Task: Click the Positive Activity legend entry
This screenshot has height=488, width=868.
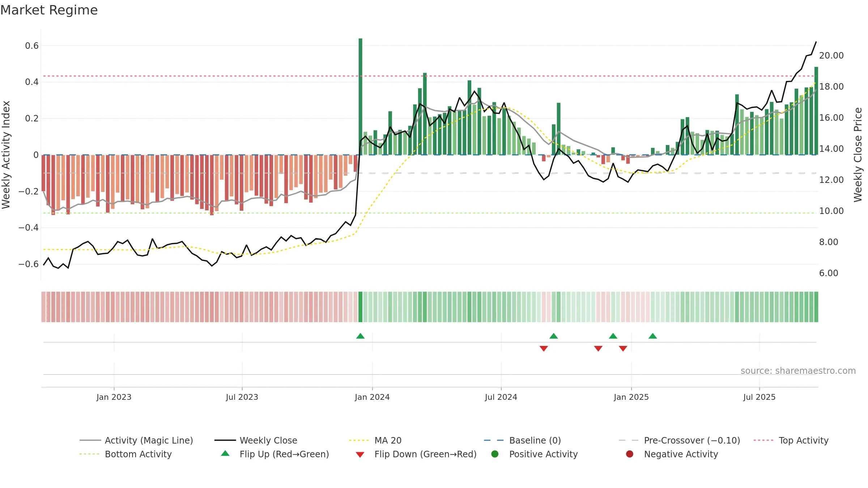Action: click(x=535, y=454)
